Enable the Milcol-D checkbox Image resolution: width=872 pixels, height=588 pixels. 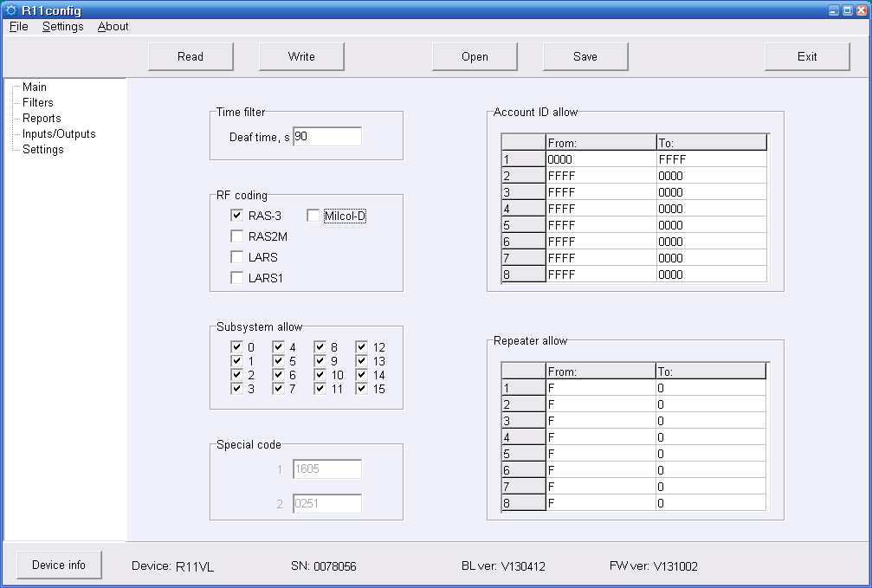[313, 216]
